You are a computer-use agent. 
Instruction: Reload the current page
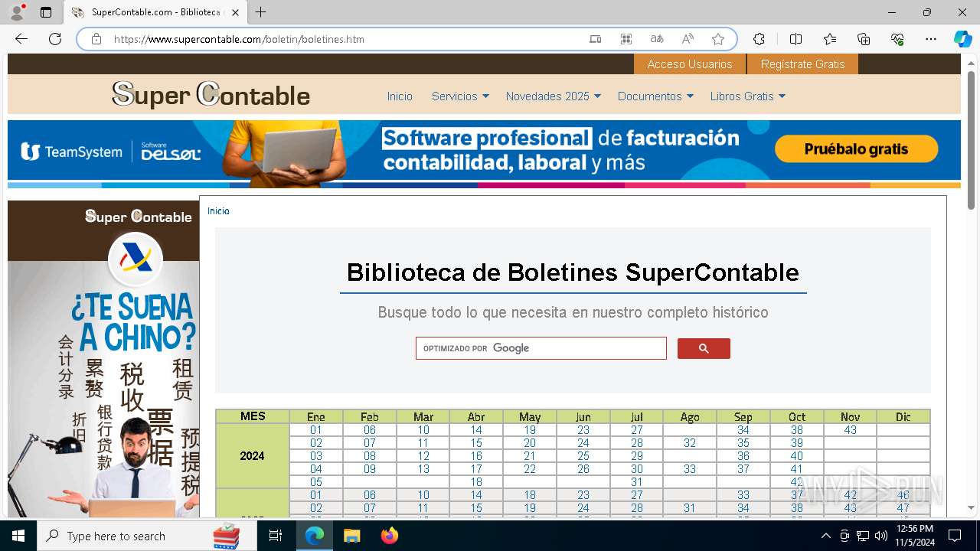[x=55, y=39]
